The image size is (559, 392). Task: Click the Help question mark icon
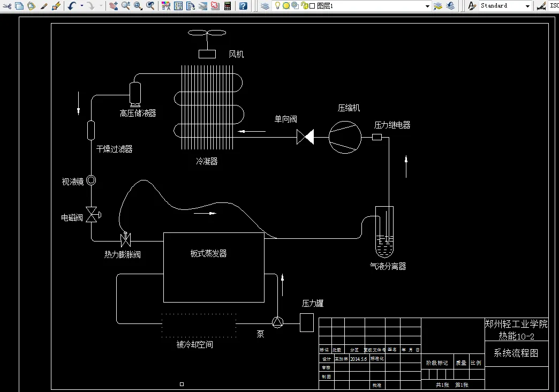pos(243,6)
